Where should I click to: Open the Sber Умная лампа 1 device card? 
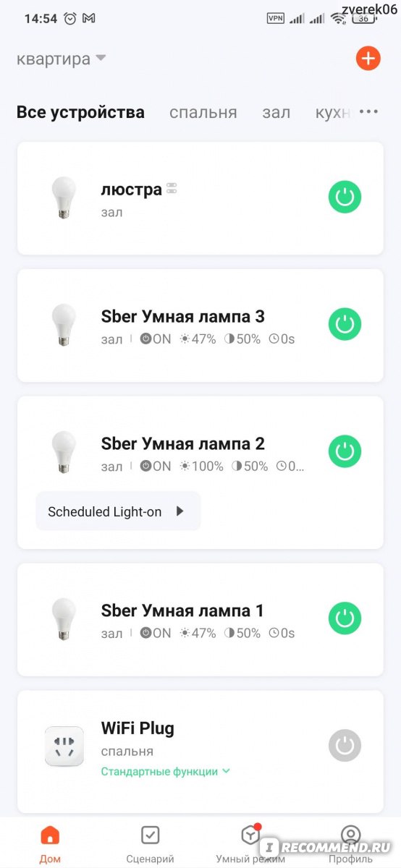tap(200, 620)
